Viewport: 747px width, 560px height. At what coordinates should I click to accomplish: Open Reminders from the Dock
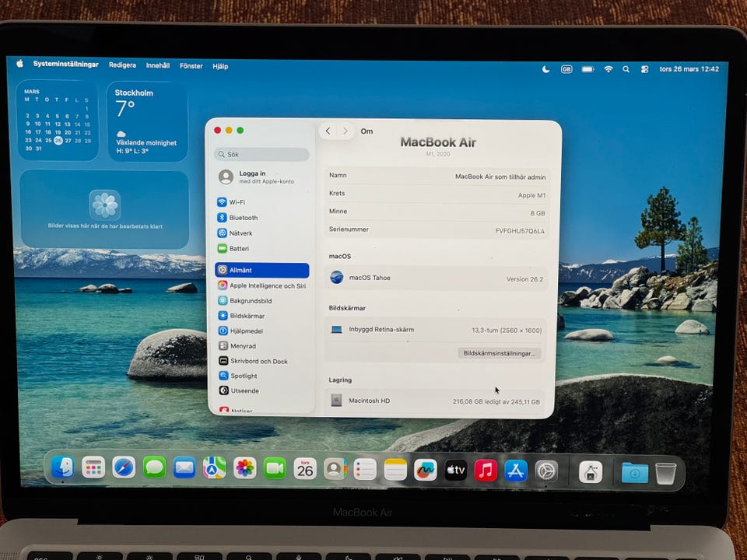(x=365, y=470)
